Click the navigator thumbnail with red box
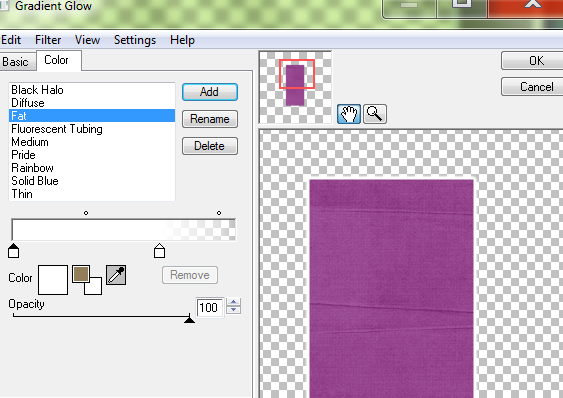Viewport: 563px width, 398px height. [x=296, y=88]
